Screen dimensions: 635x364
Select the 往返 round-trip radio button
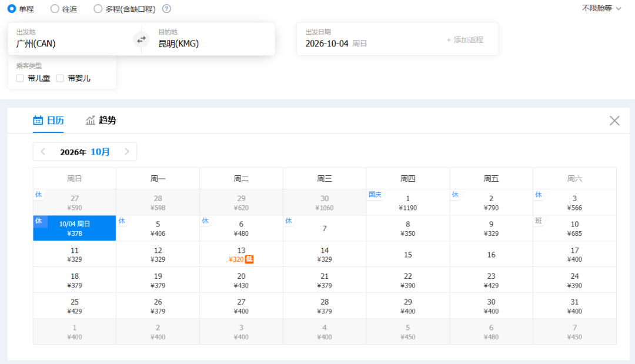55,8
